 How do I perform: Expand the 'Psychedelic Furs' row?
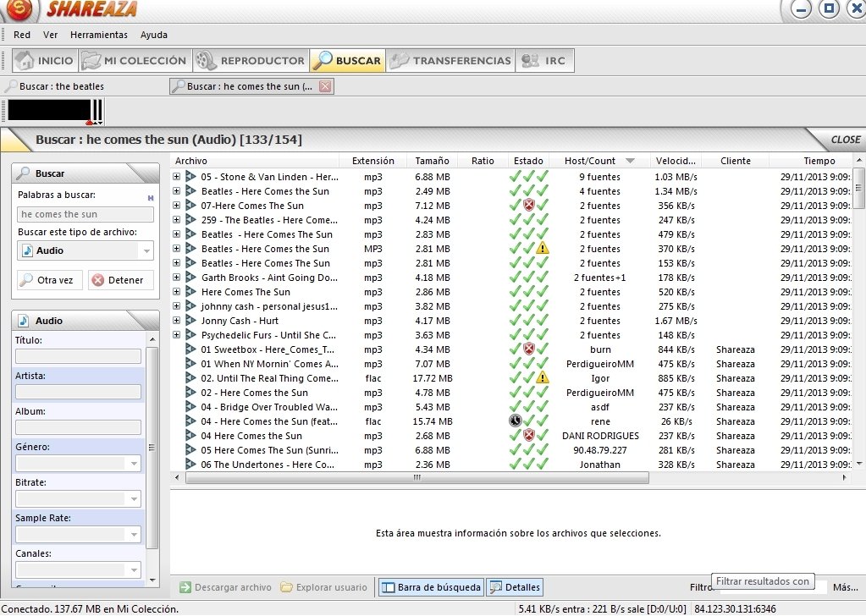[x=176, y=334]
